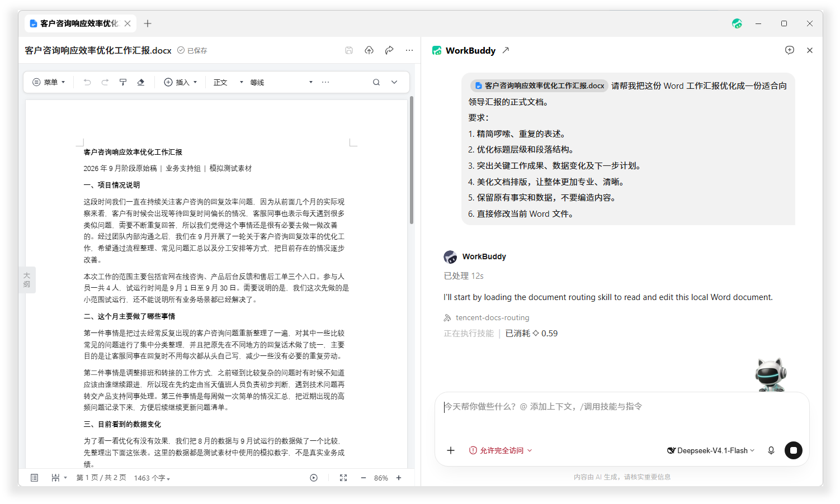Open the 插入 dropdown
The height and width of the screenshot is (504, 840).
point(181,82)
